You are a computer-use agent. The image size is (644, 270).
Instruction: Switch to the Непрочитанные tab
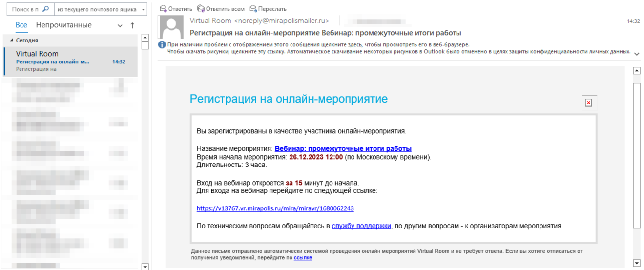coord(63,25)
